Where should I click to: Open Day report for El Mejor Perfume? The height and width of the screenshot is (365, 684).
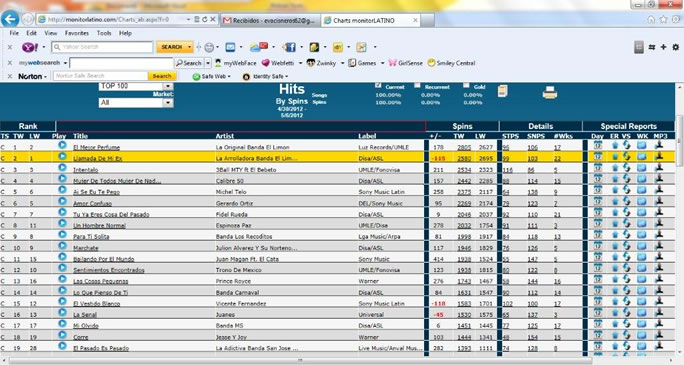(x=598, y=146)
